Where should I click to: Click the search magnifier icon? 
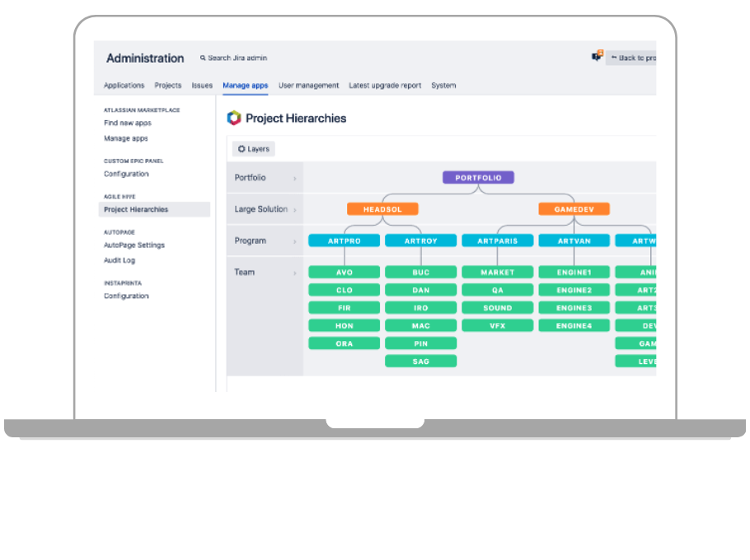pos(203,58)
